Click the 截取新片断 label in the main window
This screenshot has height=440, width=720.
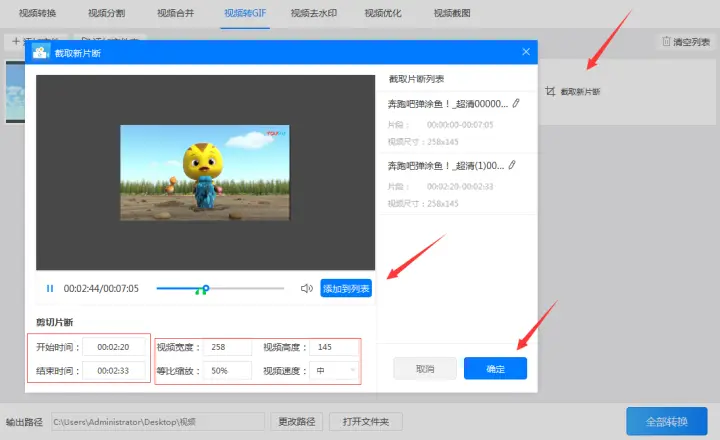[580, 91]
